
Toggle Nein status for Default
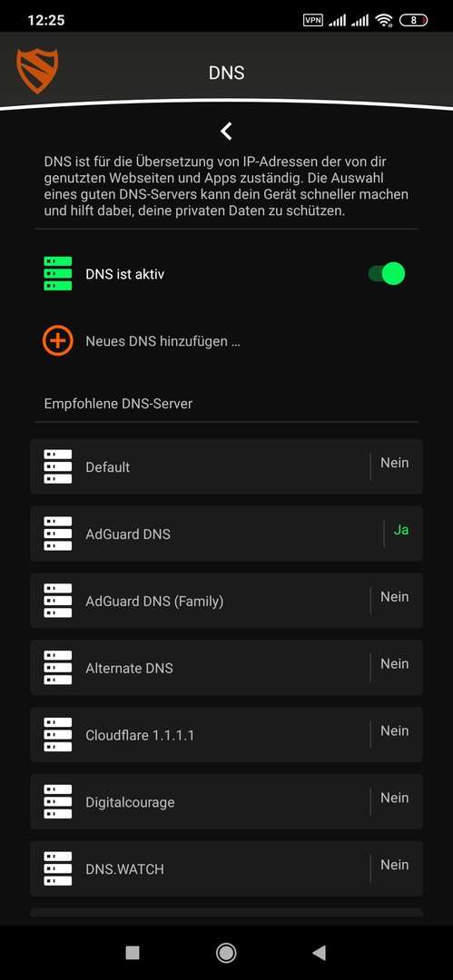click(395, 463)
